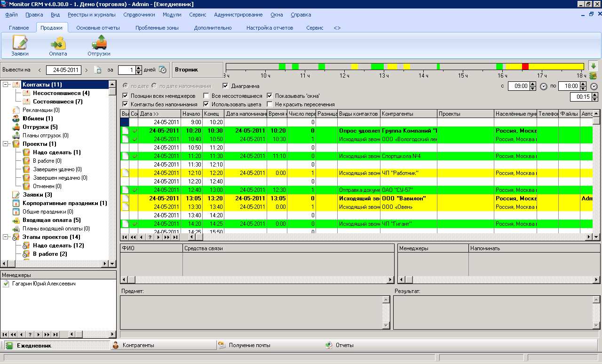
Task: Open the Отгрузки truck icon
Action: click(x=99, y=46)
